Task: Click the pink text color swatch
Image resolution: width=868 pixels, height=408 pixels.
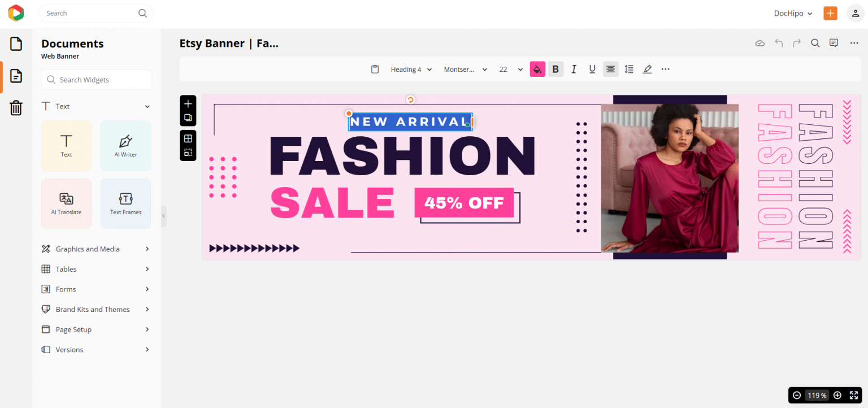Action: [537, 69]
